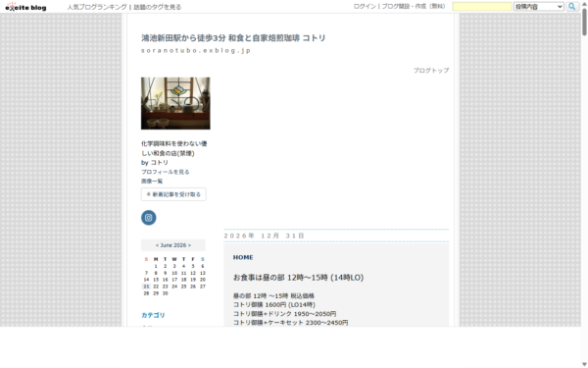Click the Excite blog logo
Screen dimensions: 588x368
click(x=25, y=7)
